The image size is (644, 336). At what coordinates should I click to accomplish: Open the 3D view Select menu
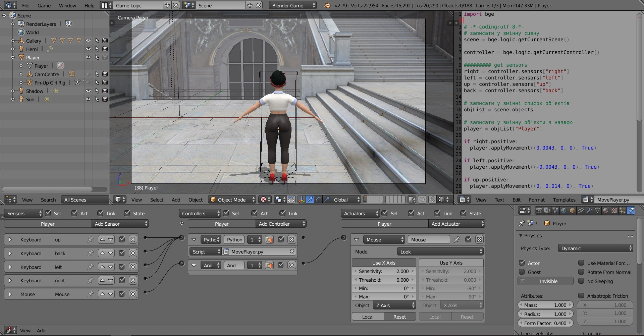pos(157,200)
